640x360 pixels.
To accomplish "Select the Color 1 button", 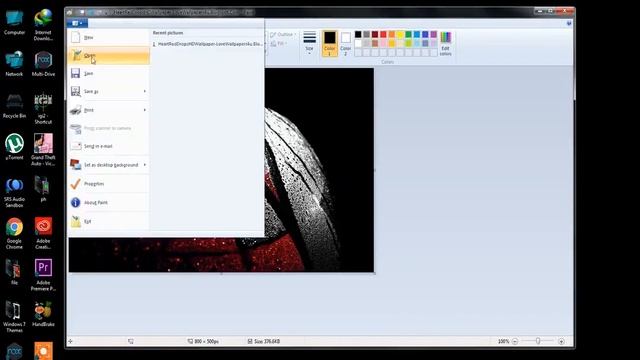I will 330,43.
